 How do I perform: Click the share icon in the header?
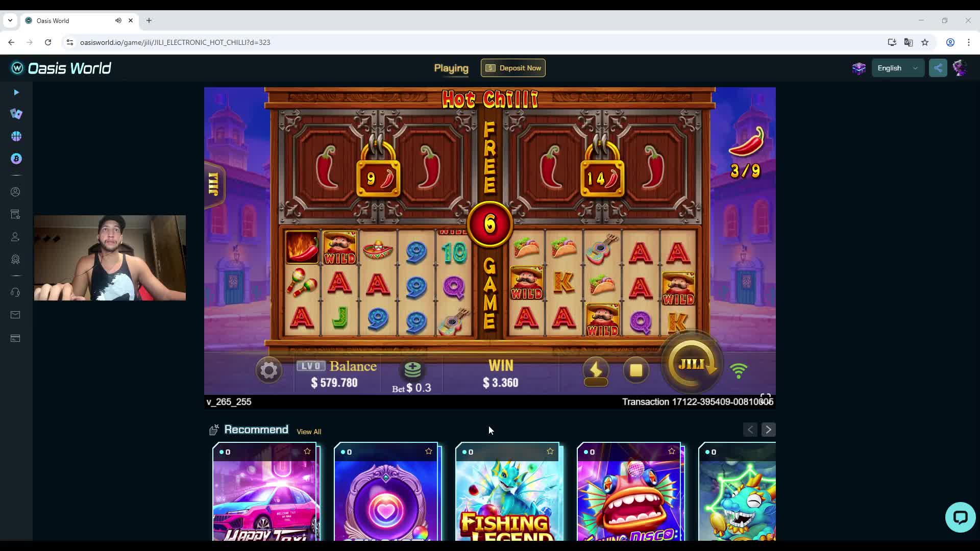click(938, 68)
